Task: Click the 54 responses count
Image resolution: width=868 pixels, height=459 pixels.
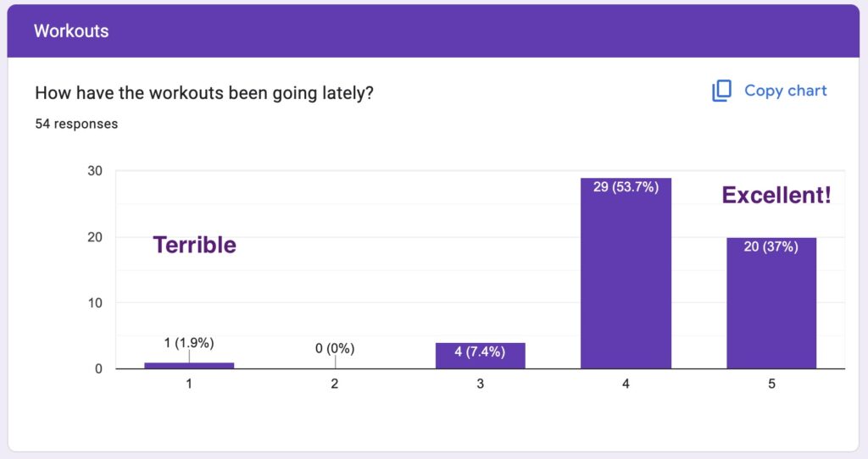Action: coord(76,124)
